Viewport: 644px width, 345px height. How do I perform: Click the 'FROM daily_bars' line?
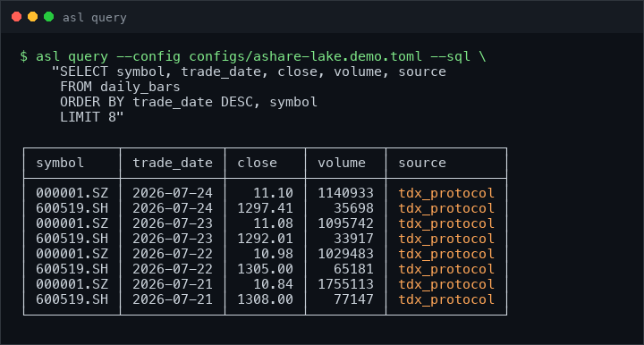pos(120,87)
